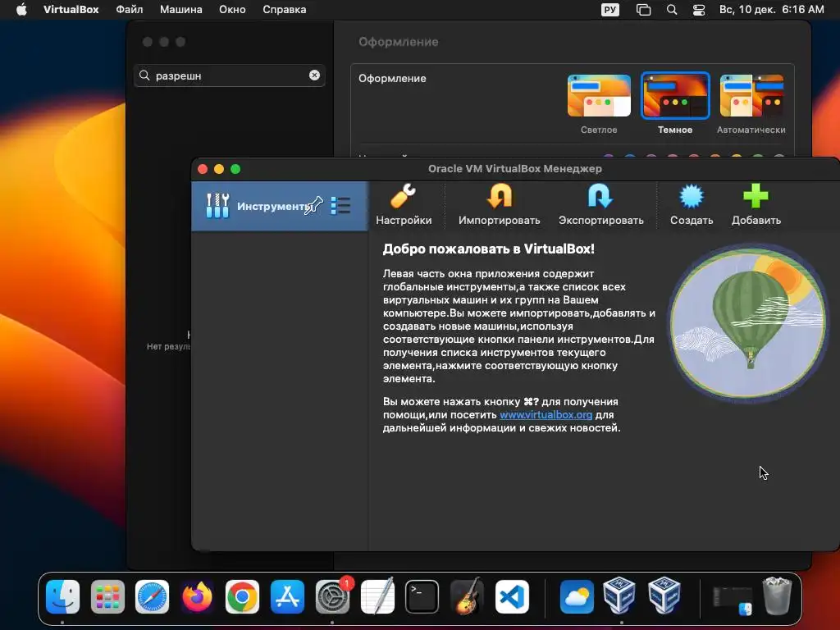Open the Окно menu
840x630 pixels.
click(232, 10)
